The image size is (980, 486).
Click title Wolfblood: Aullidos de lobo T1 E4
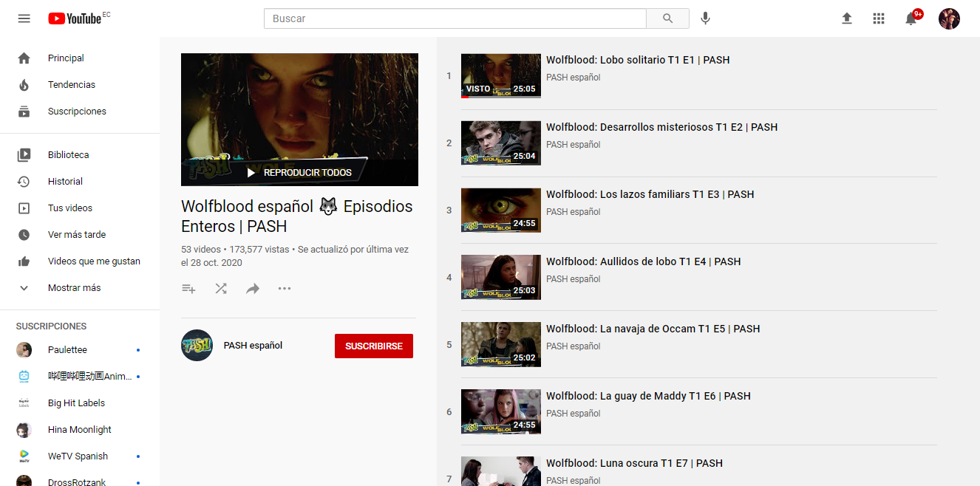(x=643, y=262)
